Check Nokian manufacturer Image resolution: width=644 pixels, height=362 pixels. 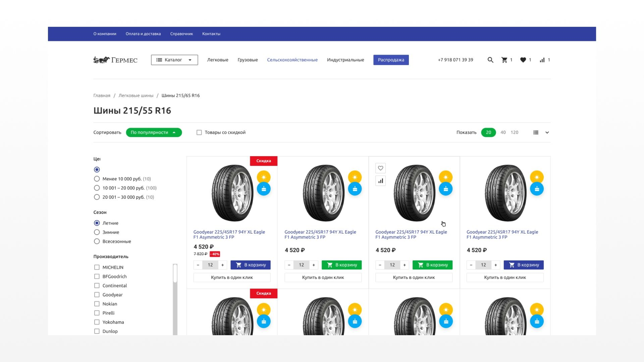click(x=97, y=304)
